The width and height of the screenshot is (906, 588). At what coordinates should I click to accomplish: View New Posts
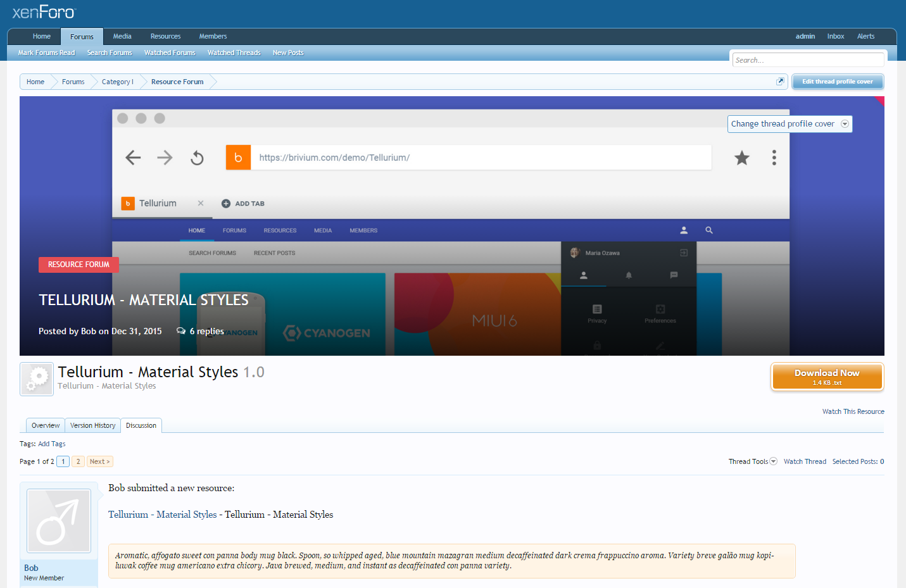point(288,53)
